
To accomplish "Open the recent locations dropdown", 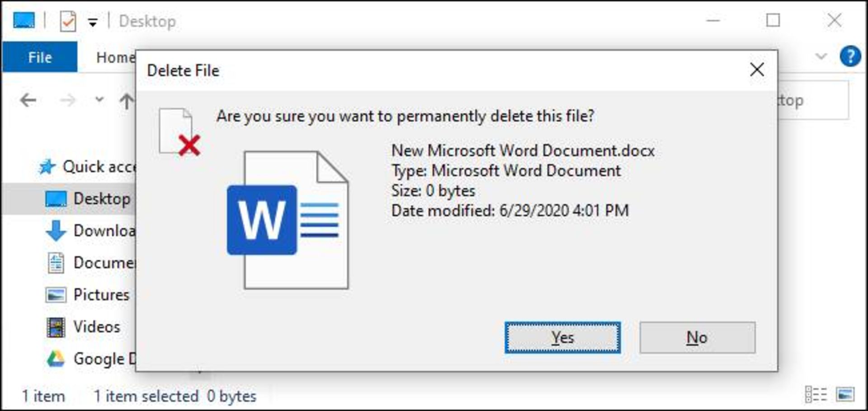I will click(99, 99).
